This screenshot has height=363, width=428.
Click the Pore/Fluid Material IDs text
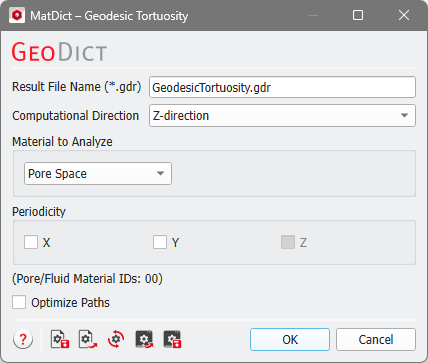[x=87, y=279]
